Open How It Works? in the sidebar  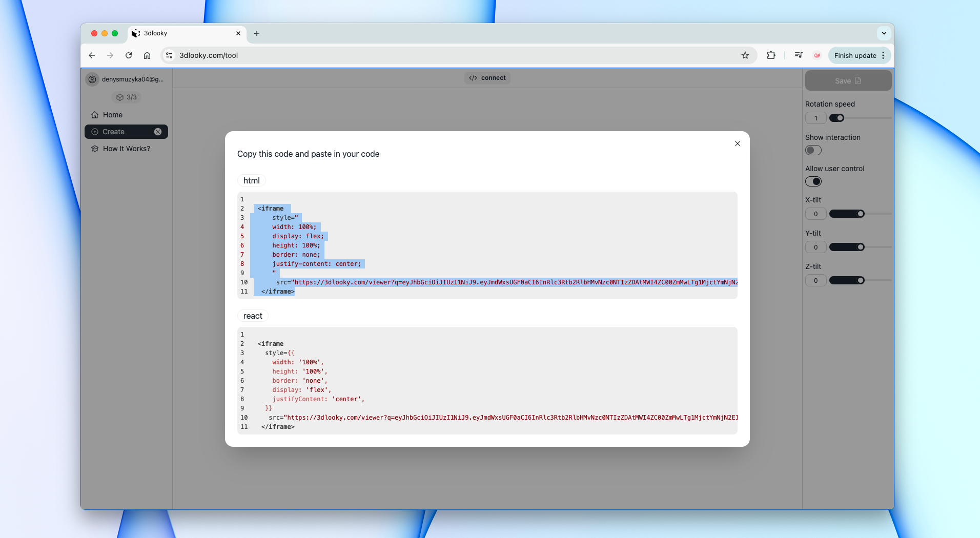tap(126, 149)
